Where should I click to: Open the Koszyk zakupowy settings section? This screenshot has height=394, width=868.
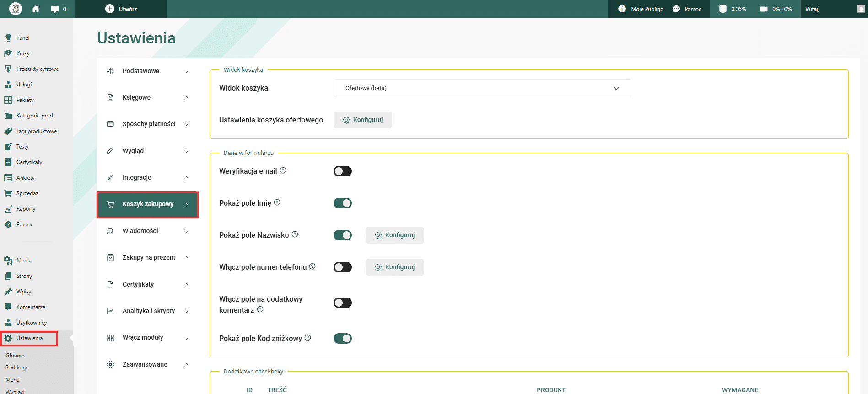click(x=148, y=204)
